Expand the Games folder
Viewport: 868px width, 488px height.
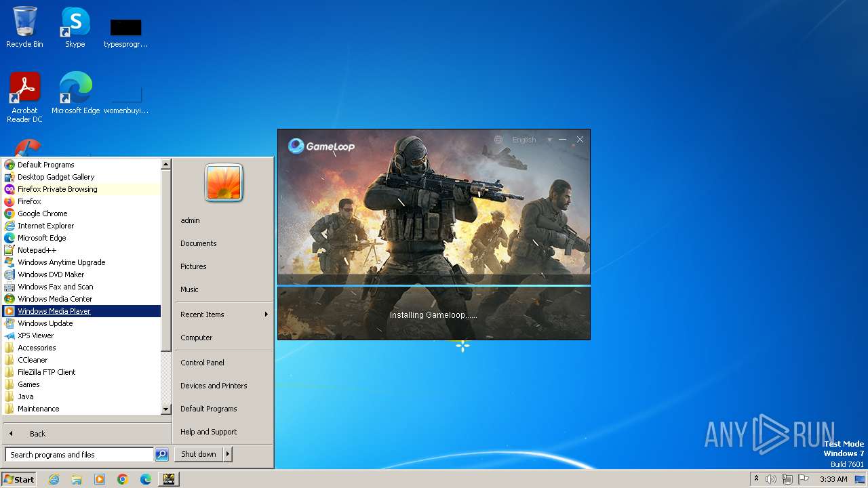81,384
